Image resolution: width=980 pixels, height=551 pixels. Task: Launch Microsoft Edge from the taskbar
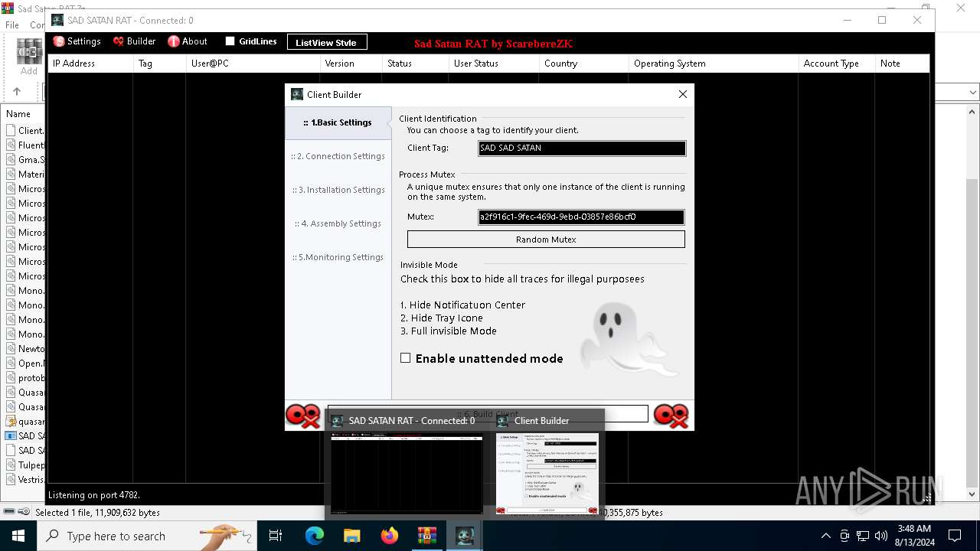point(315,536)
